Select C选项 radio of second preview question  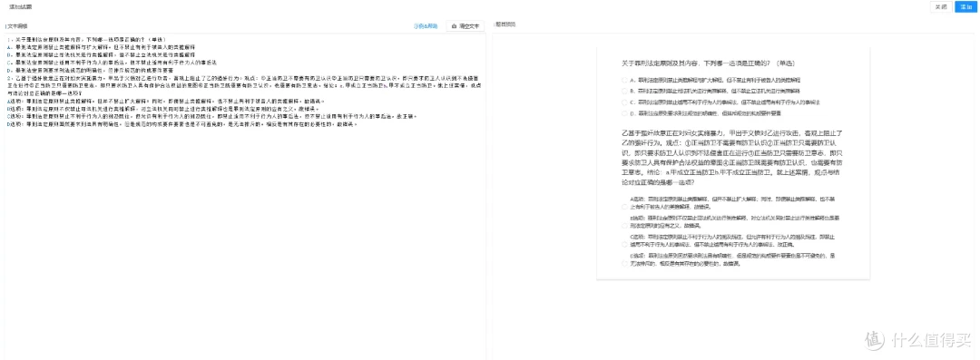click(624, 244)
